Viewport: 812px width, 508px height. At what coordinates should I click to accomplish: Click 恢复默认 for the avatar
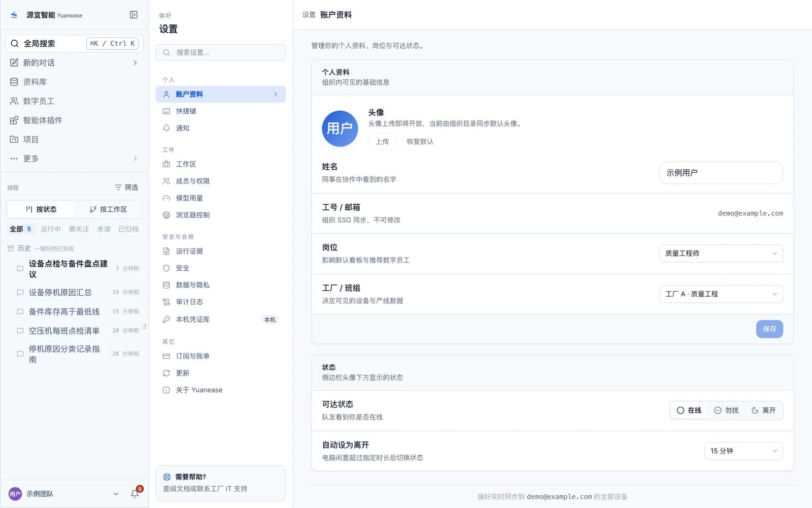420,142
